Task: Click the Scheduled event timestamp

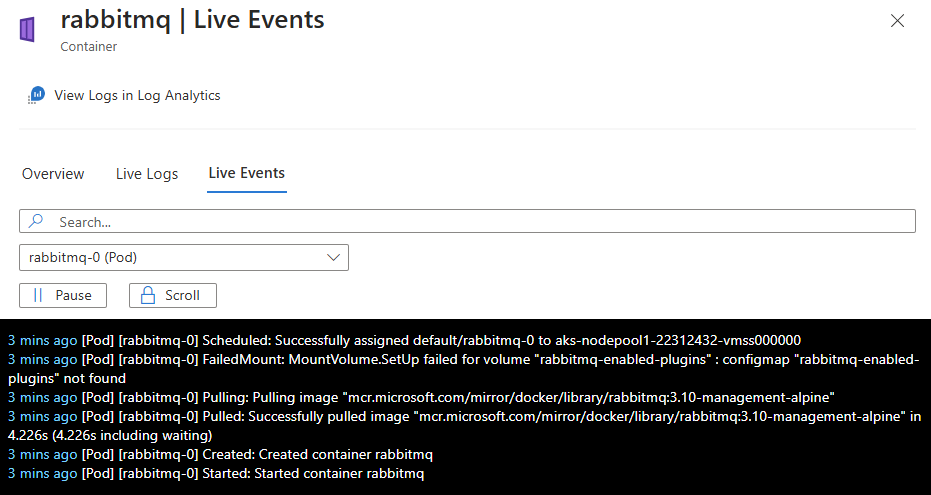Action: click(42, 340)
